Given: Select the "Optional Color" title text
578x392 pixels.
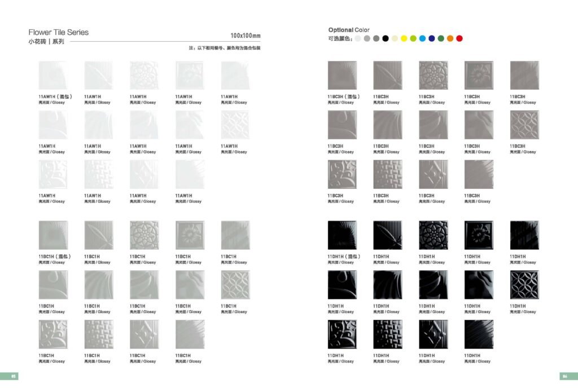Looking at the screenshot, I should click(x=349, y=30).
